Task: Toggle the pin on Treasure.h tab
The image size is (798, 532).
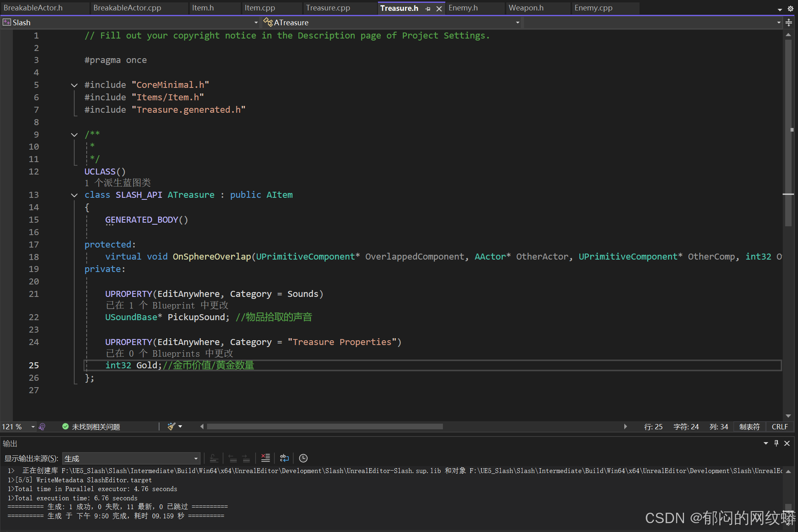Action: pos(428,8)
